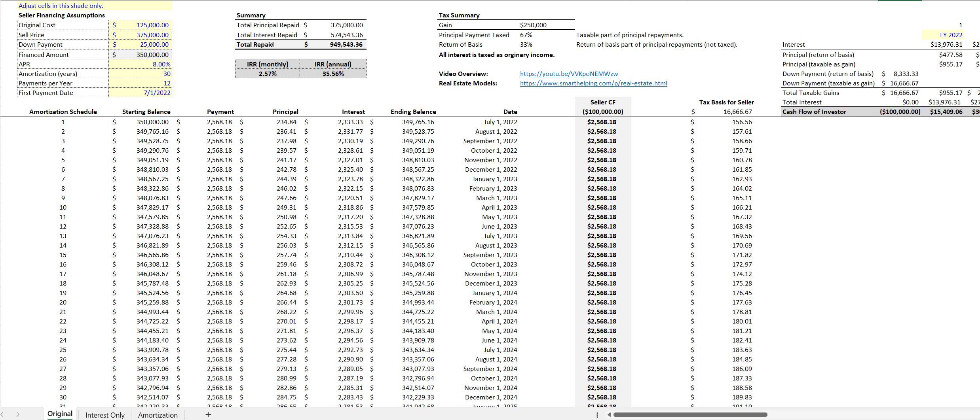Select the Cash Flow of Investor $15,409.06 cell
The height and width of the screenshot is (420, 980).
946,112
